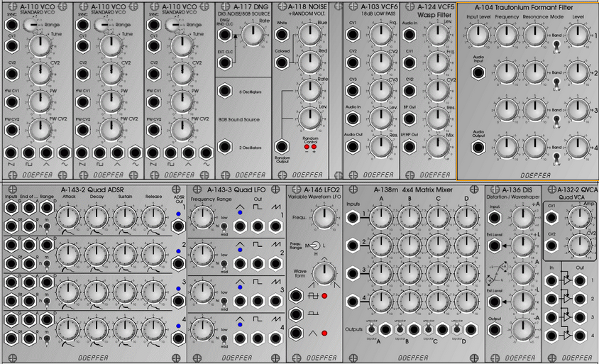
Task: Click the A-104 Audio Output jack
Action: click(x=478, y=147)
